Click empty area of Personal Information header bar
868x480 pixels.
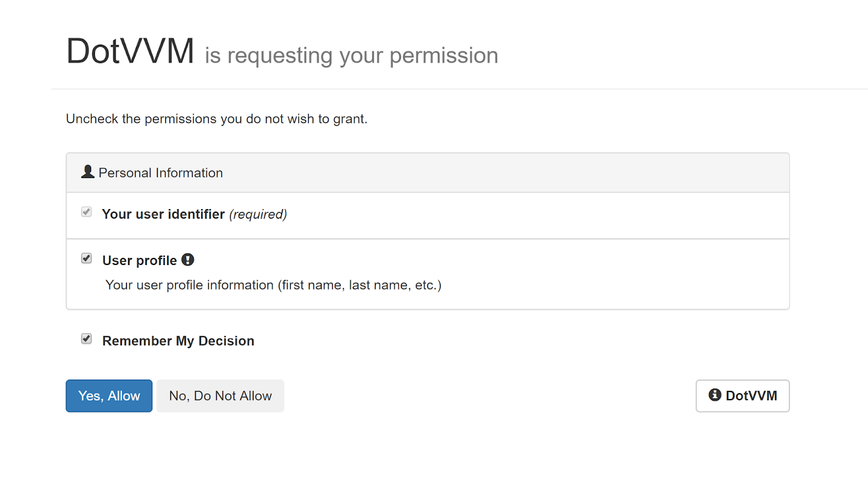point(488,173)
